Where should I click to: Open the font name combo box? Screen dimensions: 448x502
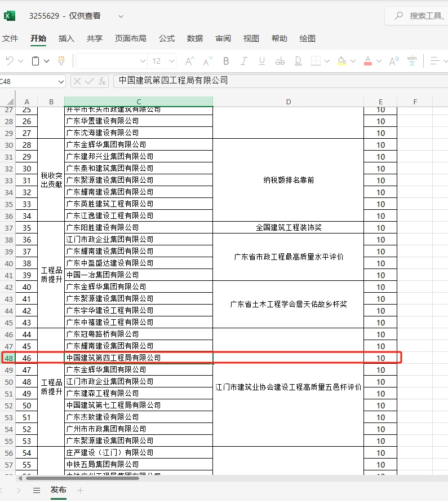tap(111, 61)
